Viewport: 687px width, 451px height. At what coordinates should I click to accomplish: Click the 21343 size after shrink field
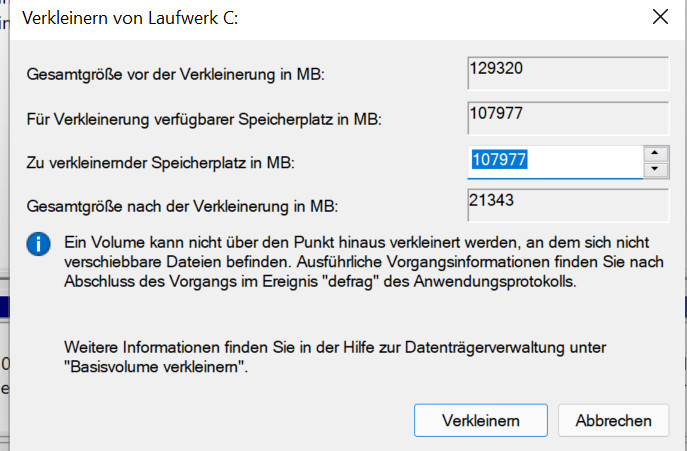pyautogui.click(x=567, y=205)
